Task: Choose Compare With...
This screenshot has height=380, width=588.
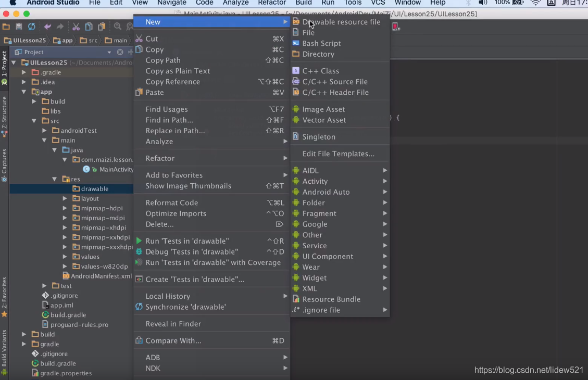Action: coord(211,340)
